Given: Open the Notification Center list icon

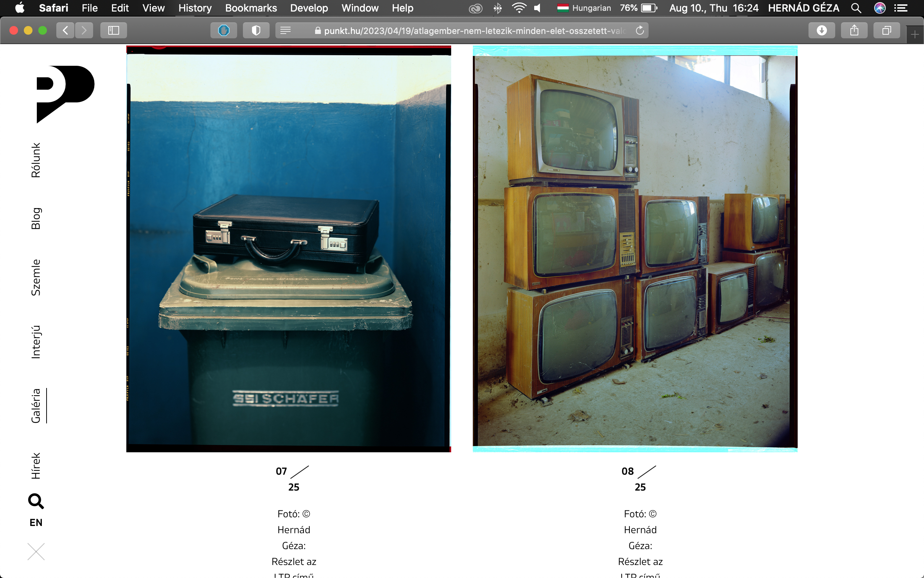Looking at the screenshot, I should (x=901, y=8).
